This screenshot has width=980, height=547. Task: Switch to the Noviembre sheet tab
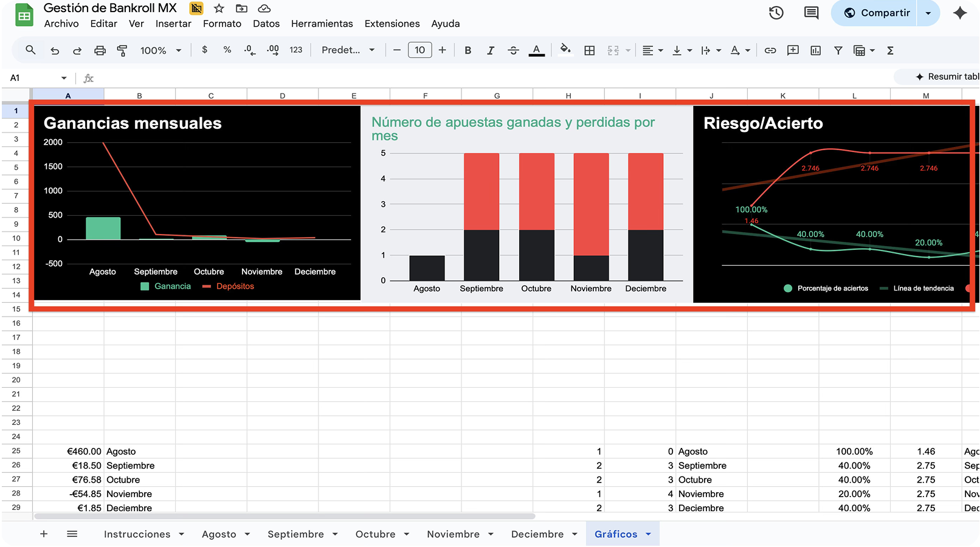[x=453, y=534]
